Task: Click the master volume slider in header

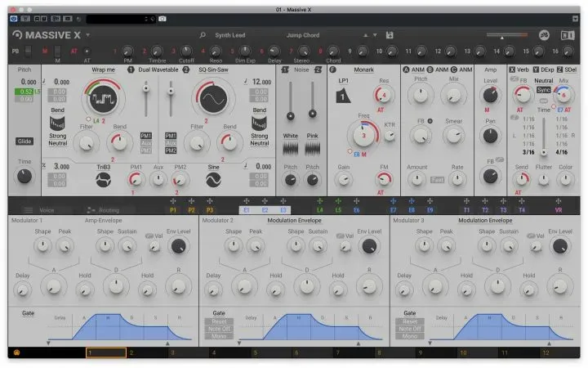Action: (x=506, y=35)
